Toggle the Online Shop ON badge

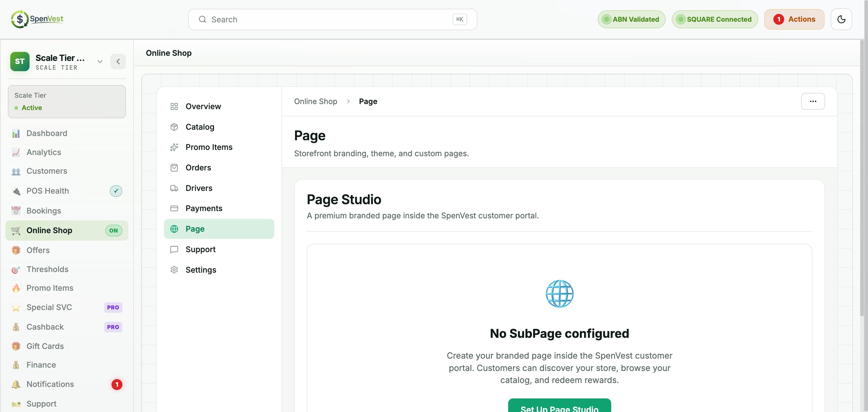(x=114, y=231)
